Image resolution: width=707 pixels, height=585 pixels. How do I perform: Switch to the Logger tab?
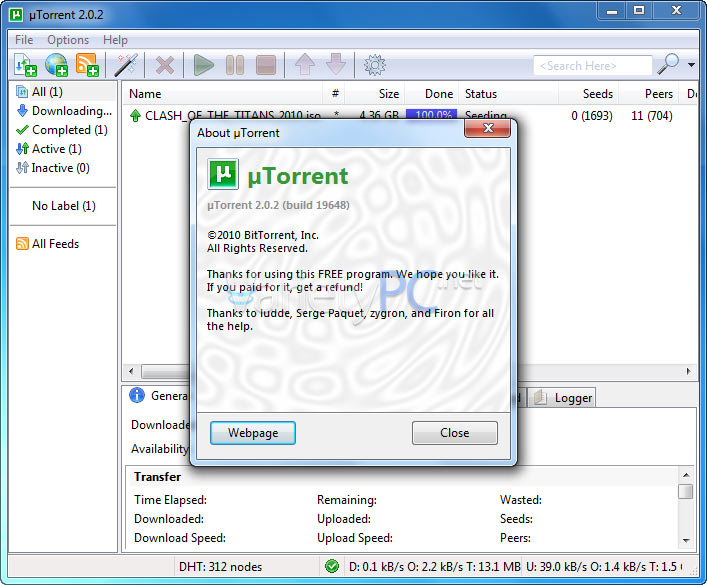click(562, 398)
